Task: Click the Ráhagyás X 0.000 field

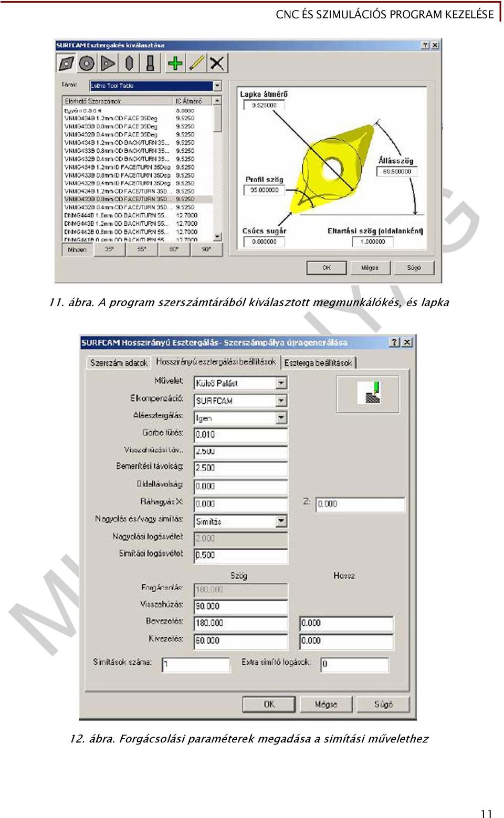Action: [x=240, y=504]
